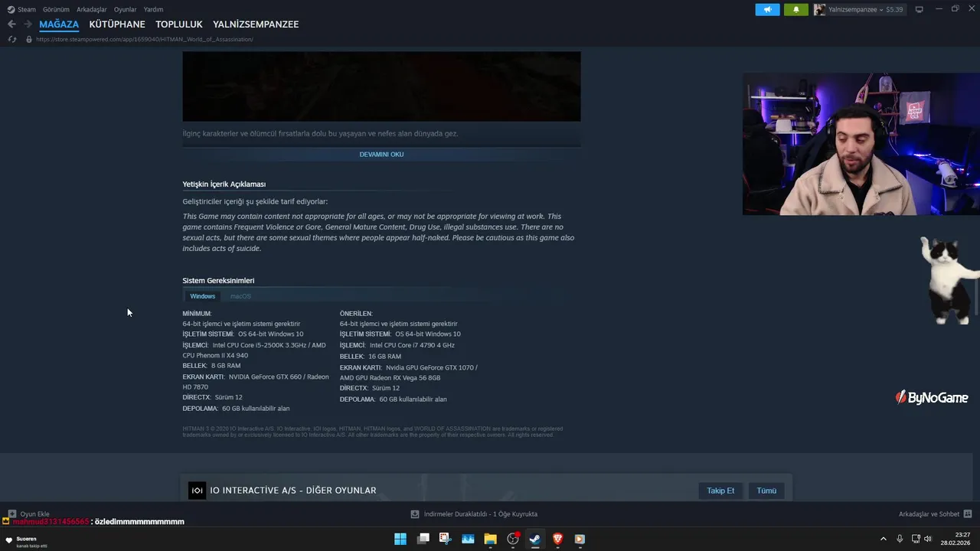Open the network tray icon

pyautogui.click(x=916, y=539)
